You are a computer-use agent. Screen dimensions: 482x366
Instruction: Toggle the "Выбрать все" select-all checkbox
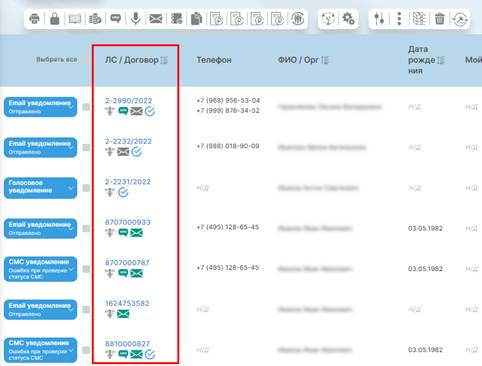tap(86, 60)
